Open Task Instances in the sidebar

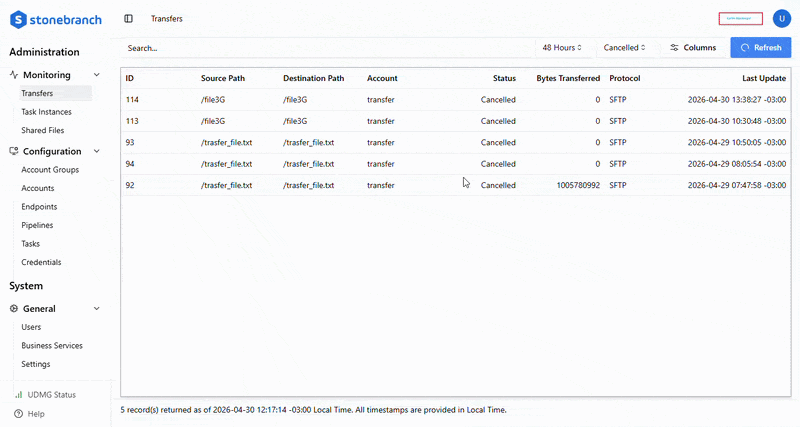(x=46, y=112)
